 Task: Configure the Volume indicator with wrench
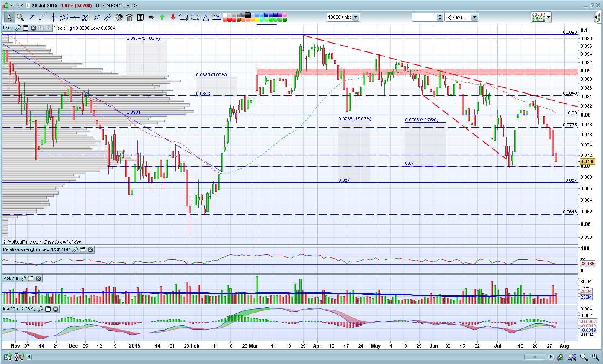click(x=23, y=279)
